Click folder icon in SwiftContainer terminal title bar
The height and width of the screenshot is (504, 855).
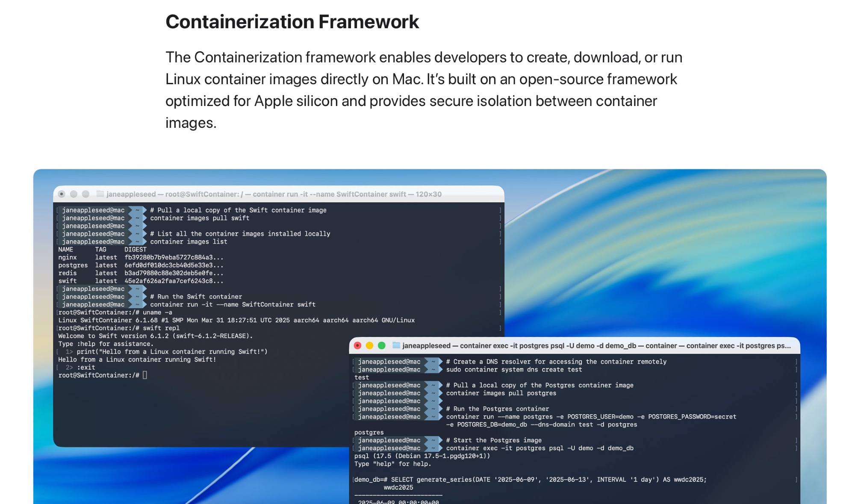(x=100, y=194)
